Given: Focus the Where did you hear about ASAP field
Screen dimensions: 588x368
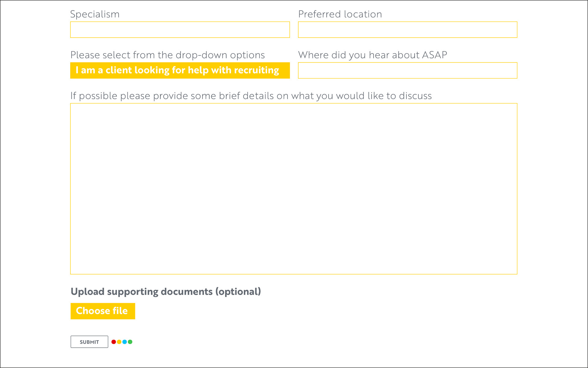Looking at the screenshot, I should [x=408, y=70].
